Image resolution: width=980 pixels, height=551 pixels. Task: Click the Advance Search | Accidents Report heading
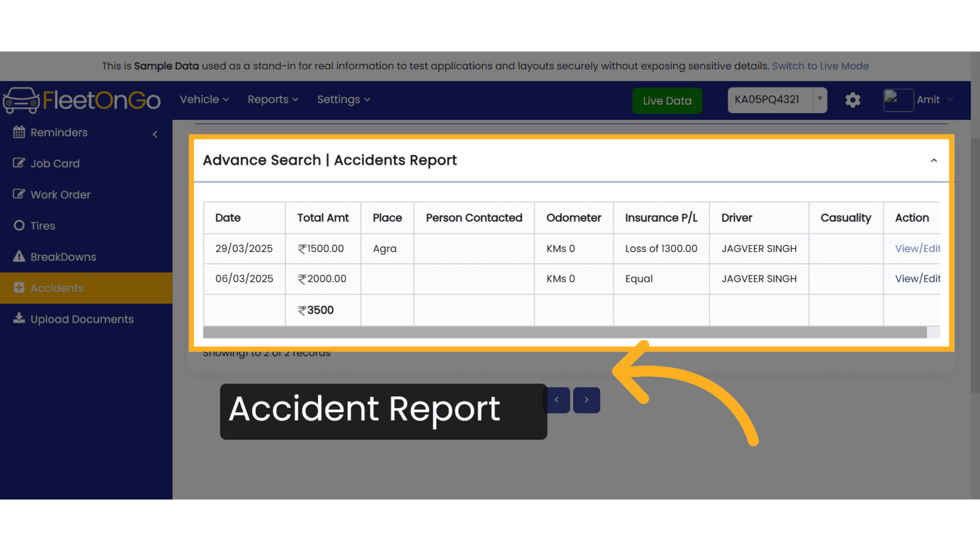[330, 160]
